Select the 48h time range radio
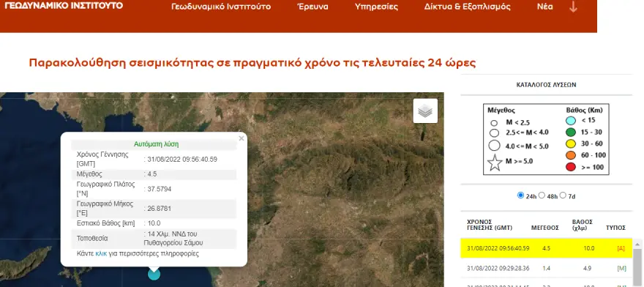The height and width of the screenshot is (287, 644). [542, 195]
